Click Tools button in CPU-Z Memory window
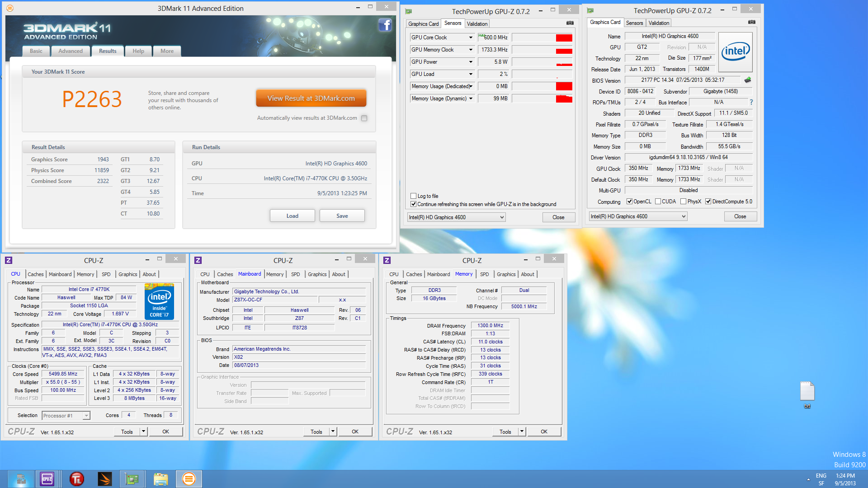This screenshot has width=868, height=488. coord(505,432)
